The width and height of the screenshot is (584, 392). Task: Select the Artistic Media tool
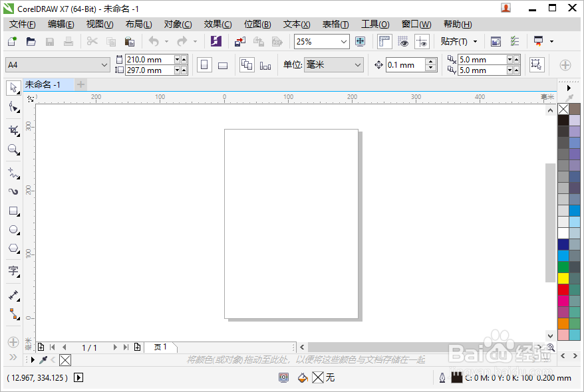[13, 191]
